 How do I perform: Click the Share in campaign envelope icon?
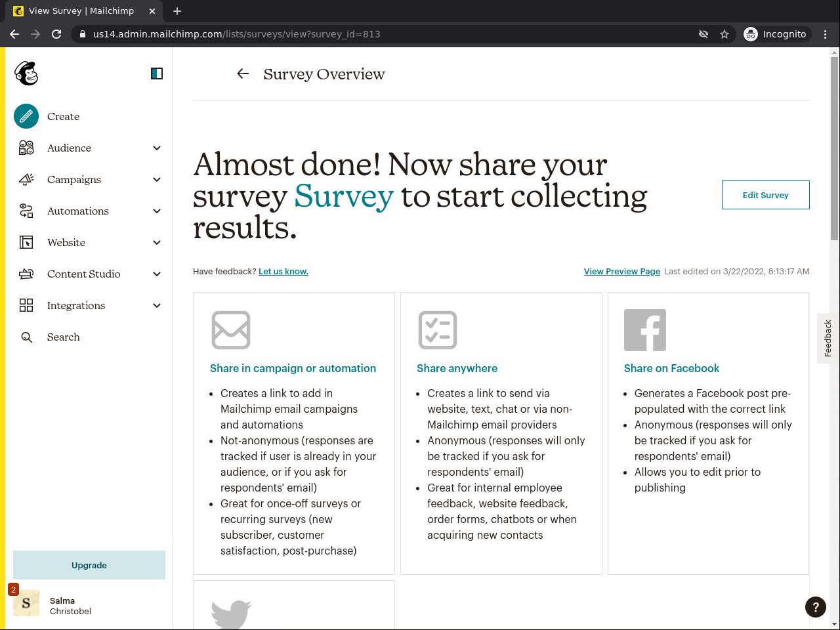(231, 330)
